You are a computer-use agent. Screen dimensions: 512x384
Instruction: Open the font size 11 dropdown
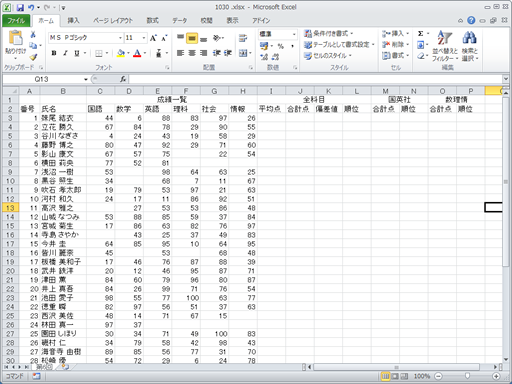[144, 38]
